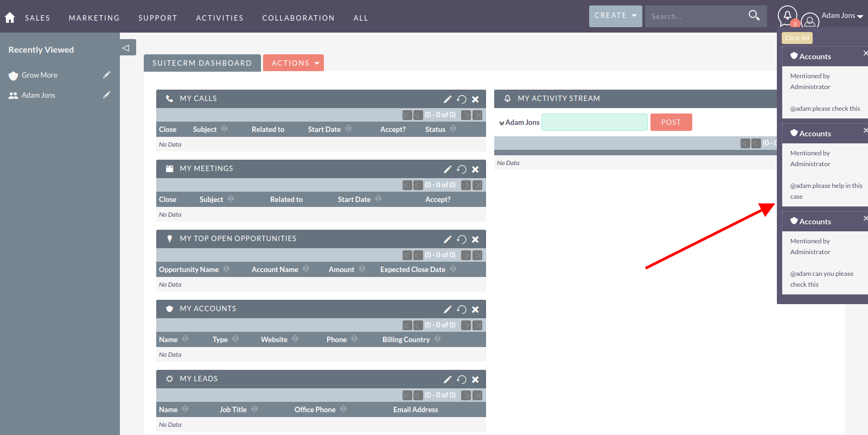
Task: Remove the My Leads dashlet
Action: click(x=475, y=380)
